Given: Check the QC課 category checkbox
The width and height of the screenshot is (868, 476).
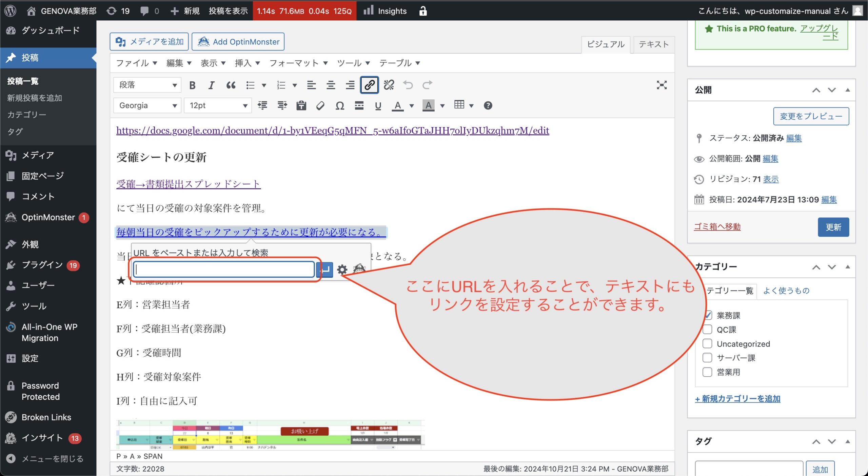Looking at the screenshot, I should point(707,330).
